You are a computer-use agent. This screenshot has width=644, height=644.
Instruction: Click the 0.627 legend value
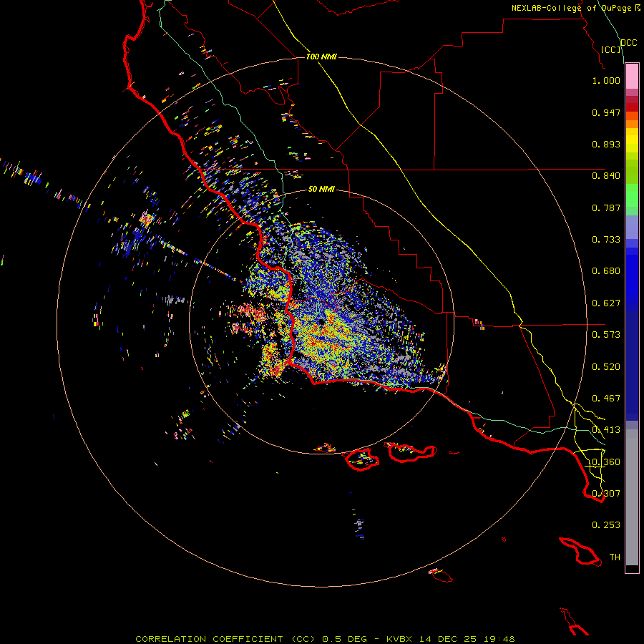[606, 303]
